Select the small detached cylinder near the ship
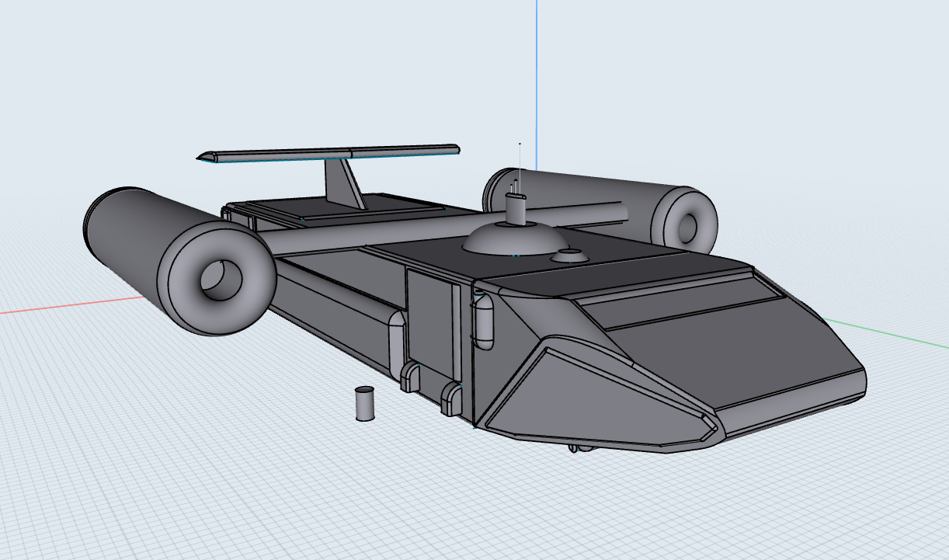Image resolution: width=949 pixels, height=560 pixels. pyautogui.click(x=364, y=403)
